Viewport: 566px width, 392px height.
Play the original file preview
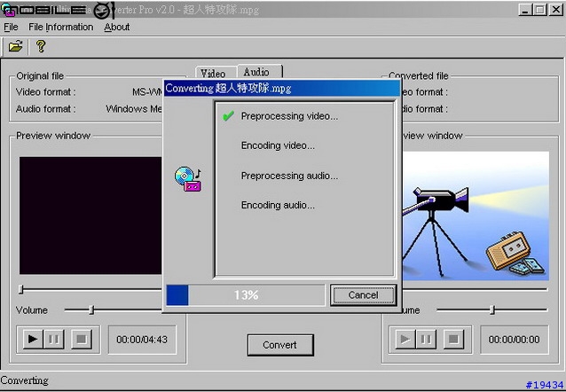(33, 339)
